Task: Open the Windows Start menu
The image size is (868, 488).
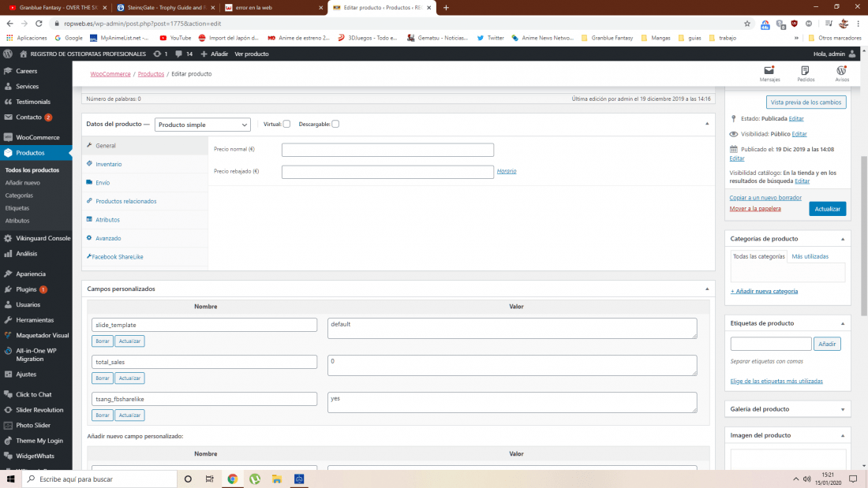Action: pos(10,479)
